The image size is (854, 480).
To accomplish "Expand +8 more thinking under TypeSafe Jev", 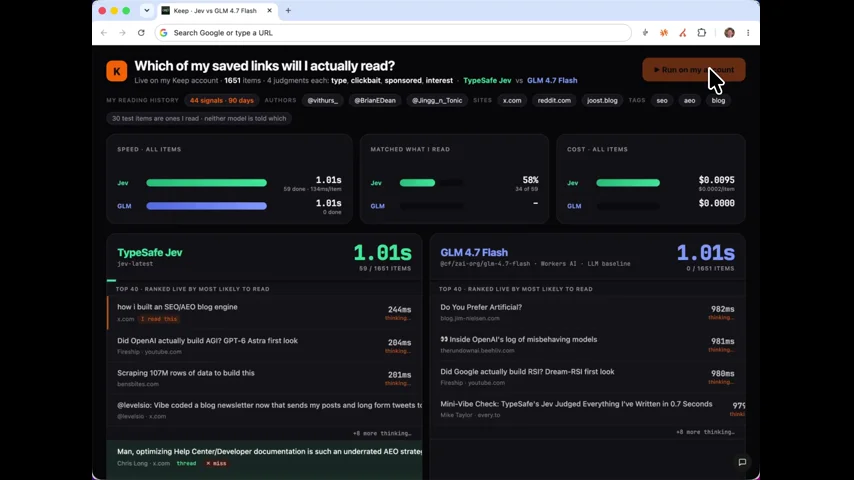I will click(382, 433).
